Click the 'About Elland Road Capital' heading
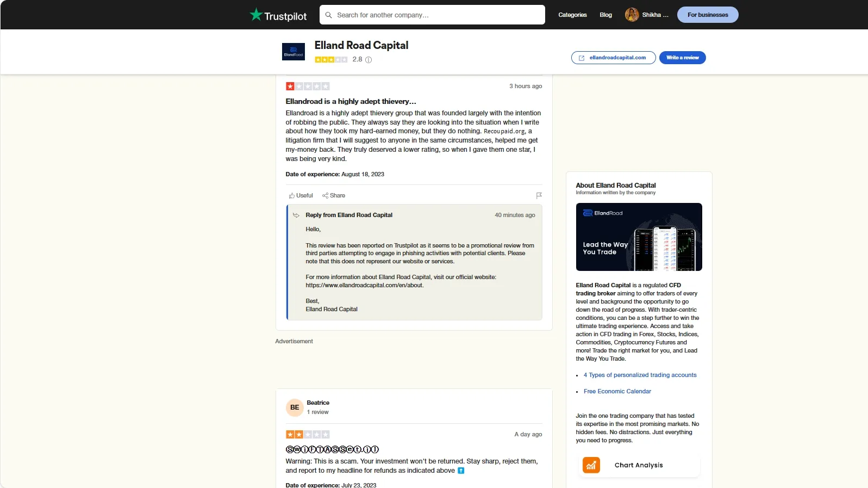868x488 pixels. tap(616, 186)
